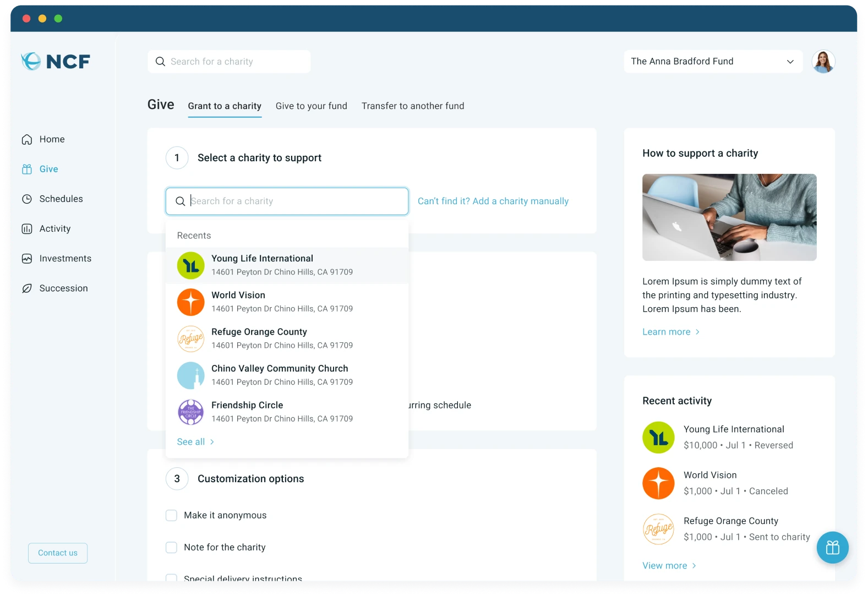Toggle Note for the charity checkbox
The image size is (868, 601).
[171, 547]
